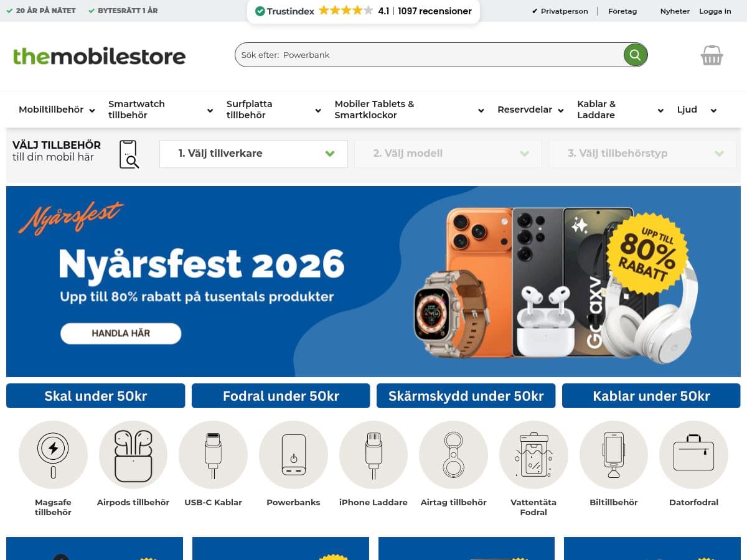Expand the Reservdelar menu chevron
This screenshot has width=747, height=560.
560,110
